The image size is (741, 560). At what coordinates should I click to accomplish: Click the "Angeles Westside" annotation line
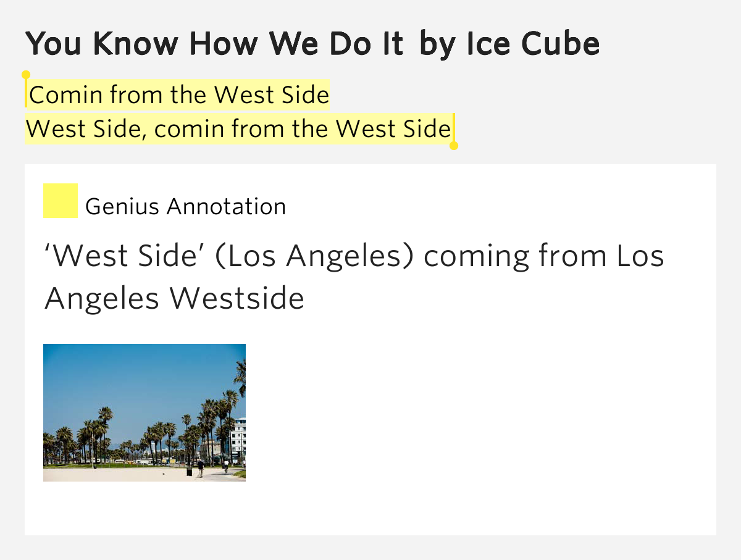174,299
